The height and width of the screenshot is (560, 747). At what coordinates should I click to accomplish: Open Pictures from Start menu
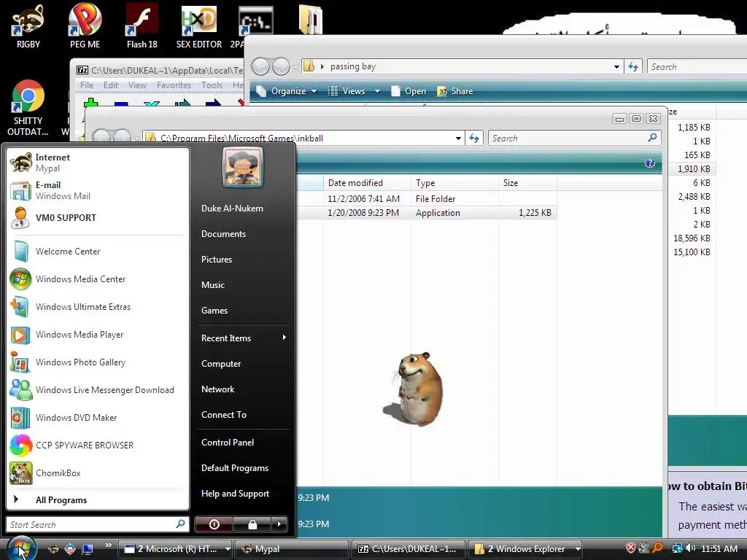(217, 260)
